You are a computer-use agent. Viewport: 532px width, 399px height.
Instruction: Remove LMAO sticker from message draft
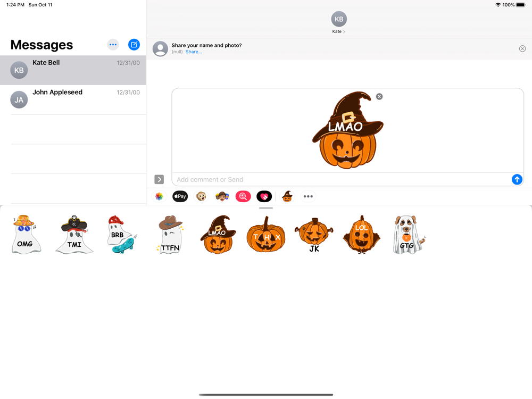379,97
